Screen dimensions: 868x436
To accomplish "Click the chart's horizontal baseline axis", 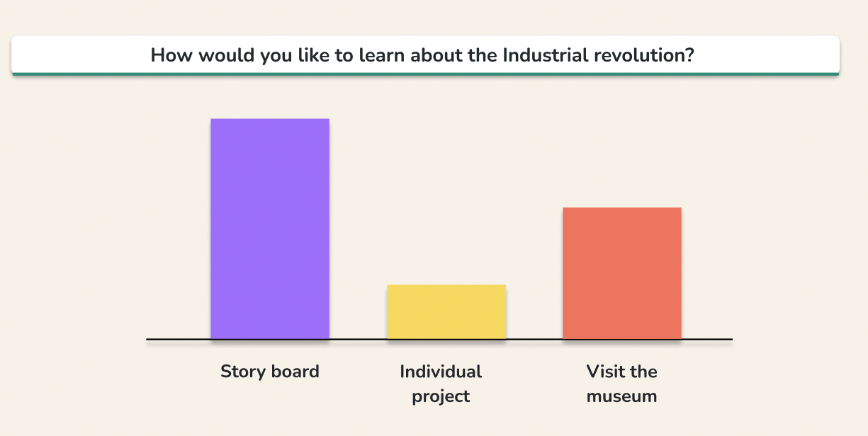I will (x=439, y=339).
